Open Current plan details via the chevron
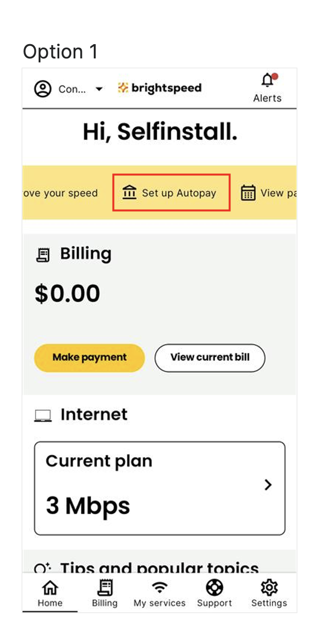The image size is (320, 644). pos(268,485)
